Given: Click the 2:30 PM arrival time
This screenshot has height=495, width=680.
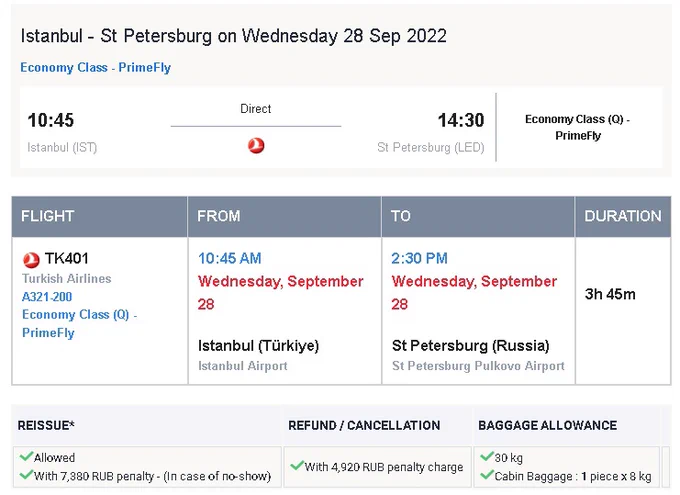Looking at the screenshot, I should pyautogui.click(x=419, y=259).
